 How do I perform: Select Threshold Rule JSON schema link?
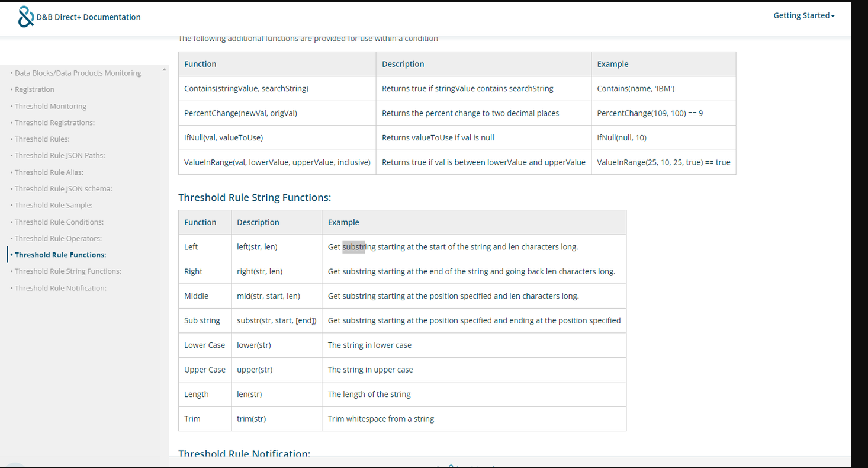point(63,188)
